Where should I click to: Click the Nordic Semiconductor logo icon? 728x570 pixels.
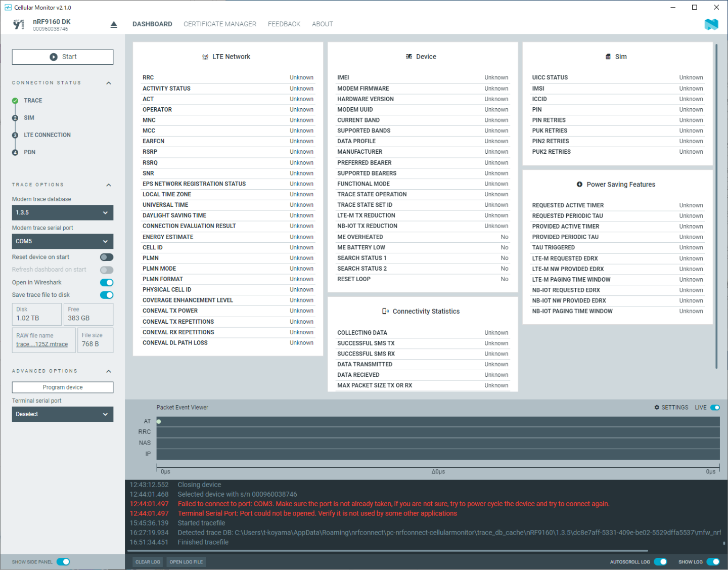tap(711, 24)
